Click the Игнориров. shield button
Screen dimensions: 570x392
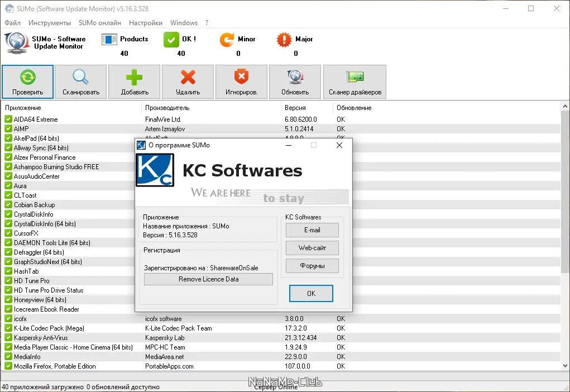[x=241, y=82]
